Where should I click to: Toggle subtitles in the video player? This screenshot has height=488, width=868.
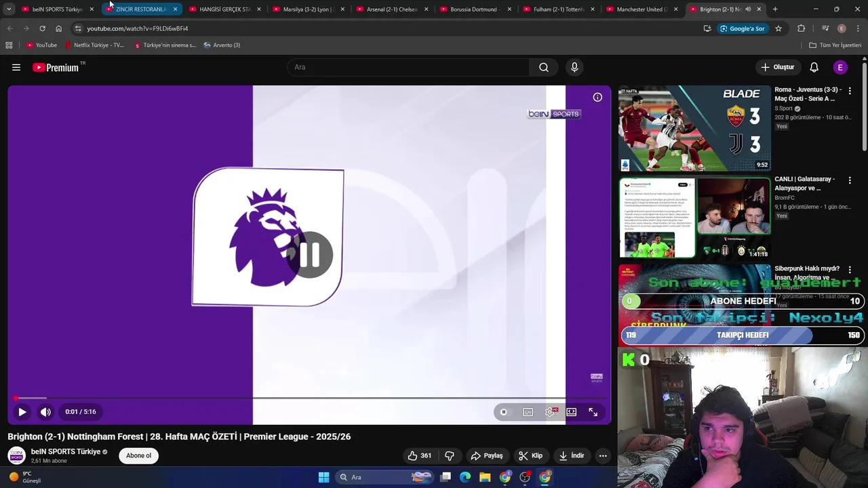pos(528,411)
